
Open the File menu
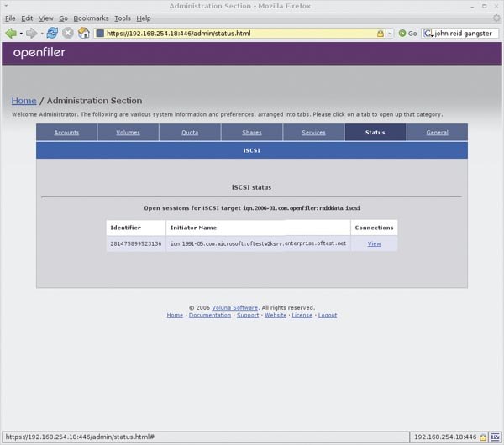click(10, 18)
